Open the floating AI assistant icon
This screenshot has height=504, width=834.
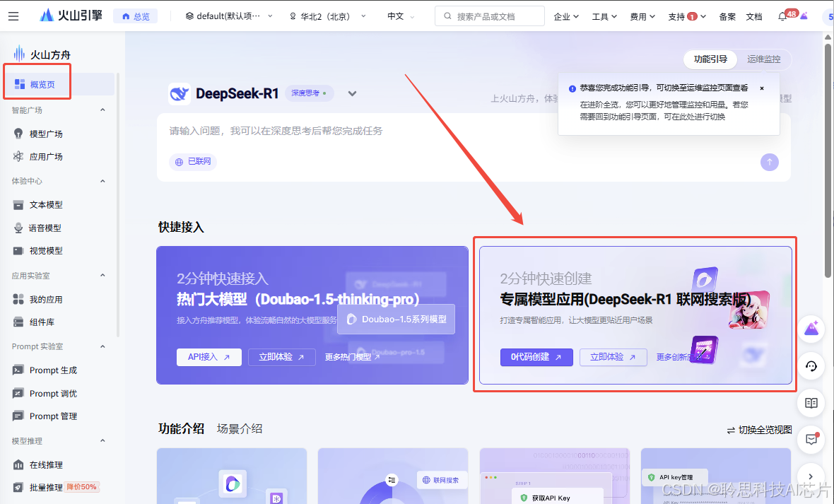click(x=811, y=329)
